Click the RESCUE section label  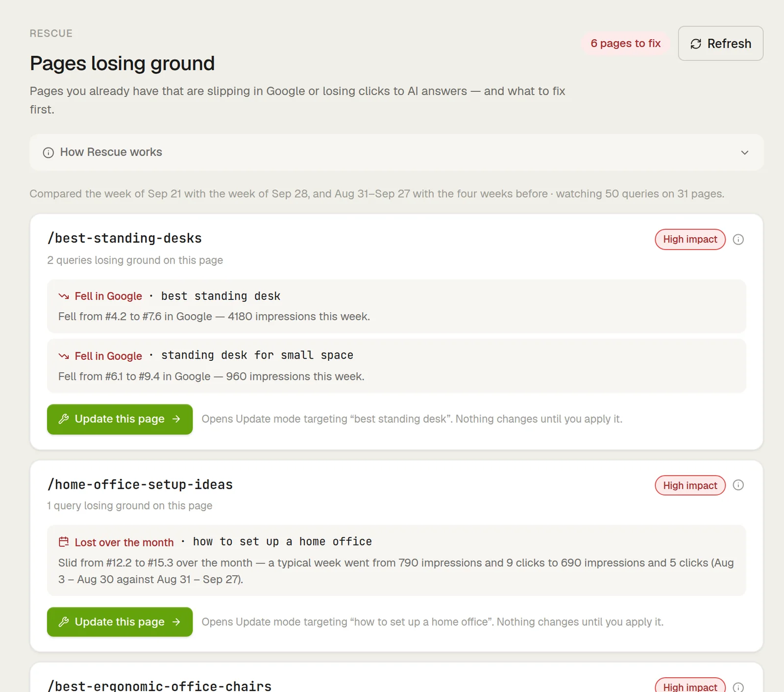coord(51,33)
